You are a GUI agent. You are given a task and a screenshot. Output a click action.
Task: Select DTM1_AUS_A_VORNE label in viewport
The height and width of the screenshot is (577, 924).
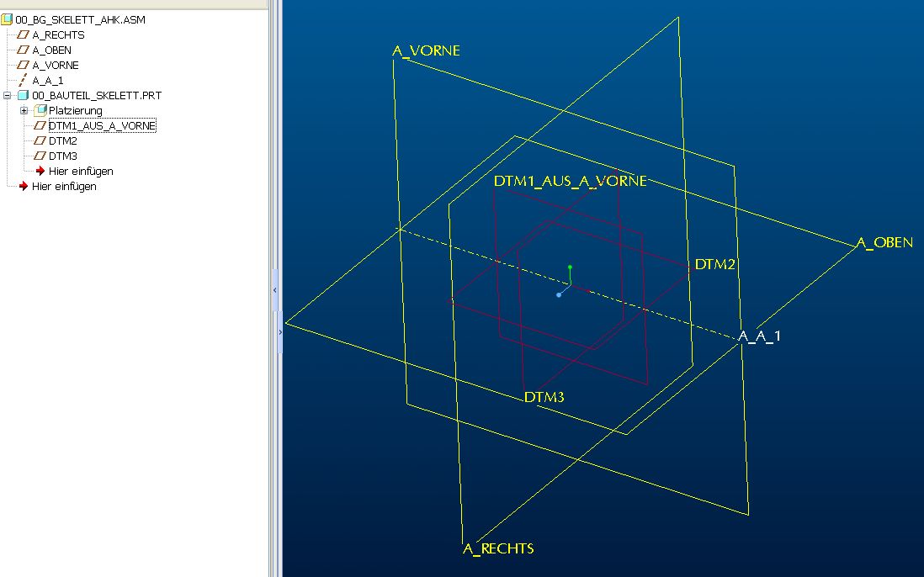click(570, 182)
